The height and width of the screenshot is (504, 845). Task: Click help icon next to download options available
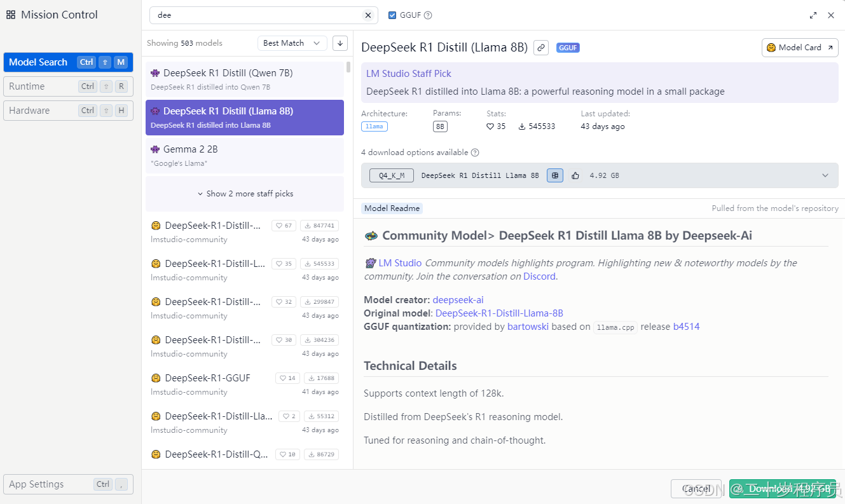[x=475, y=153]
